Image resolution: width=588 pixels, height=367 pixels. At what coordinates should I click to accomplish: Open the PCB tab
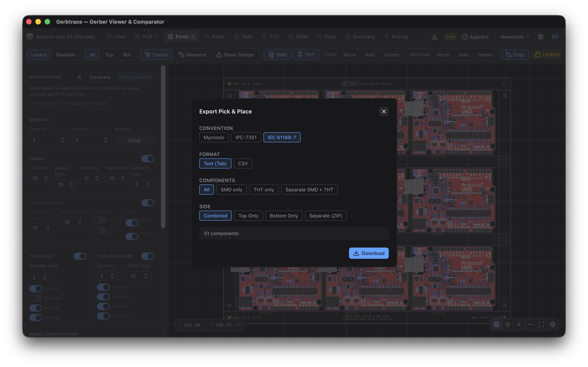point(146,37)
